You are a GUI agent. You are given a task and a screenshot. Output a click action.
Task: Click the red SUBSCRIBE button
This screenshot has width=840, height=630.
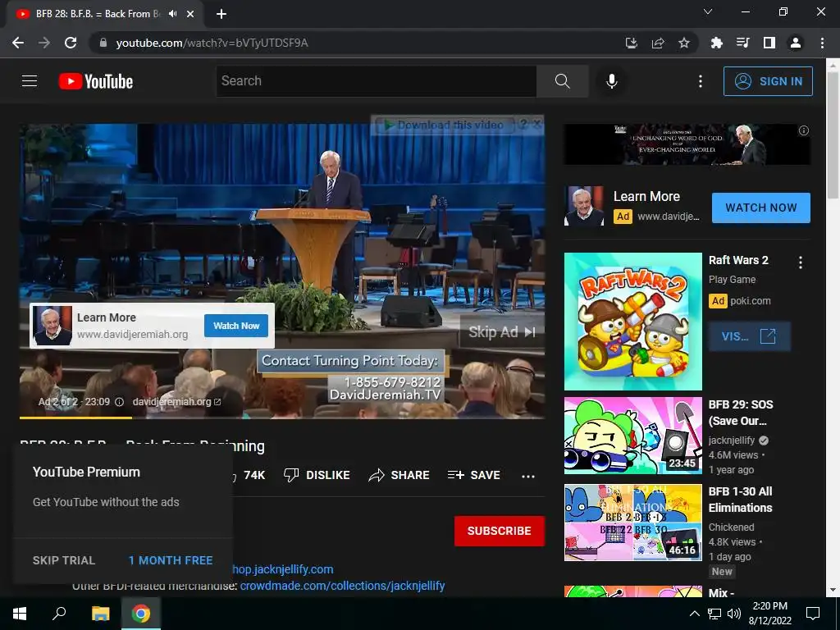(500, 531)
